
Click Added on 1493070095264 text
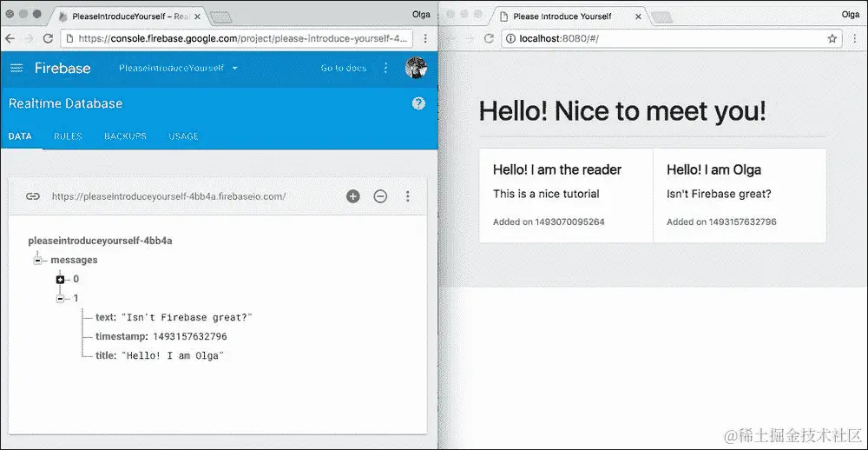[549, 222]
